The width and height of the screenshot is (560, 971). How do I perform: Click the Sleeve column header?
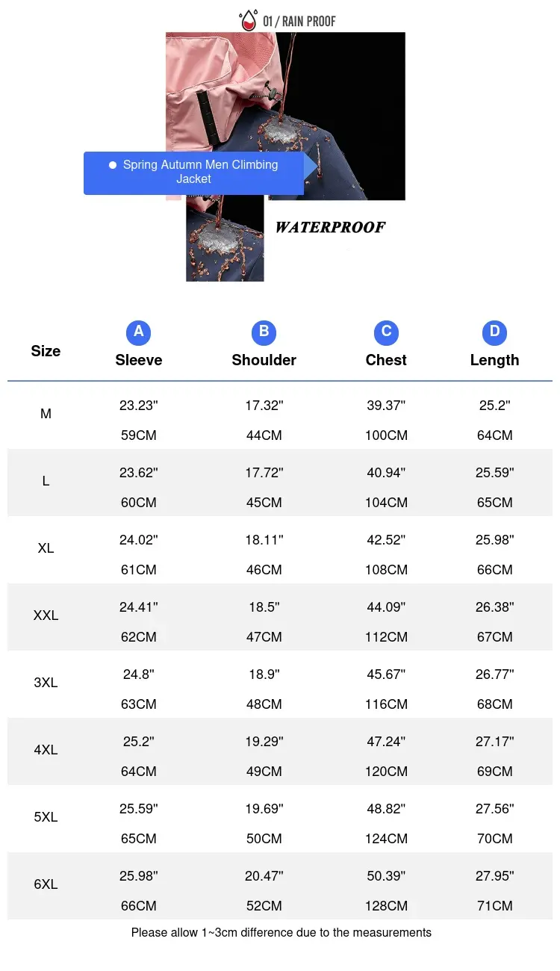pyautogui.click(x=139, y=360)
